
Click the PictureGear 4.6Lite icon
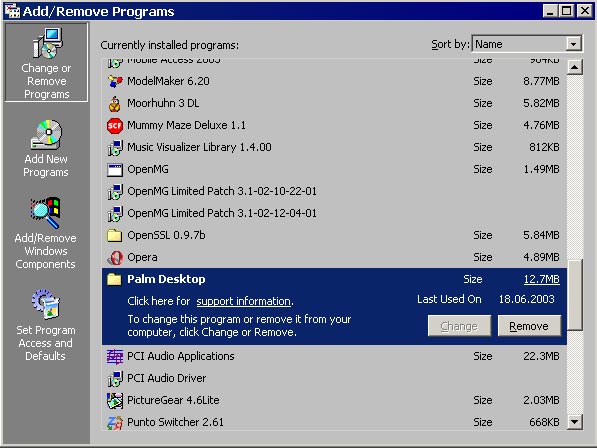[x=115, y=401]
